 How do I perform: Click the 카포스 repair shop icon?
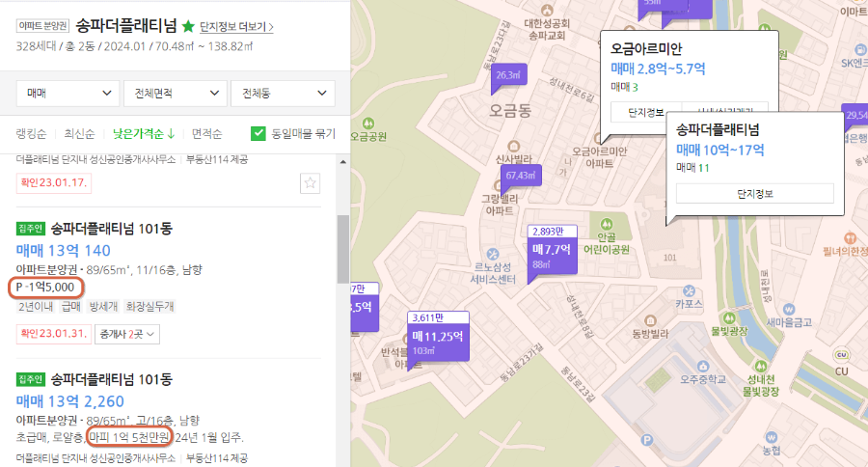pyautogui.click(x=690, y=290)
